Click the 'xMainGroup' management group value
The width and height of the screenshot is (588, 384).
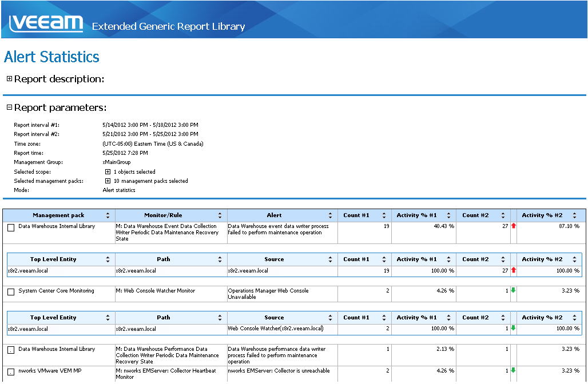click(x=117, y=162)
